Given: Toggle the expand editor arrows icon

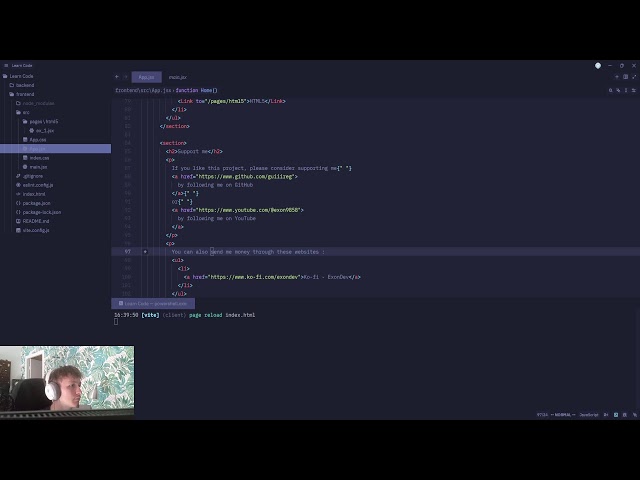Looking at the screenshot, I should coord(634,77).
